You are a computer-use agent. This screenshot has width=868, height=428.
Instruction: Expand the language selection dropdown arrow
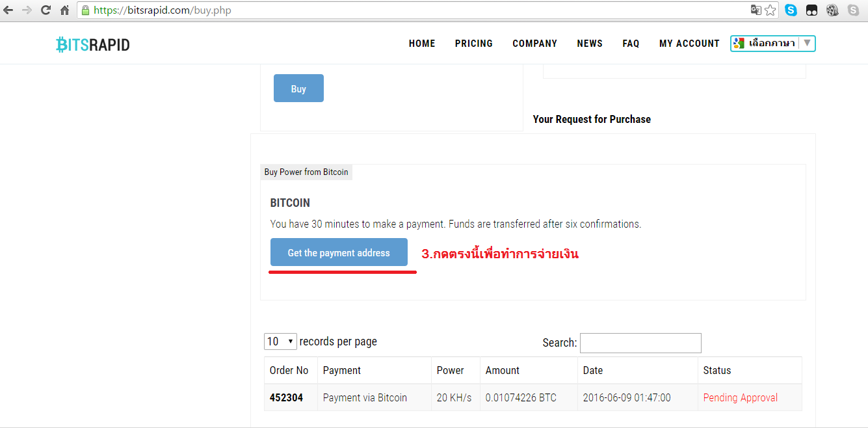[807, 43]
